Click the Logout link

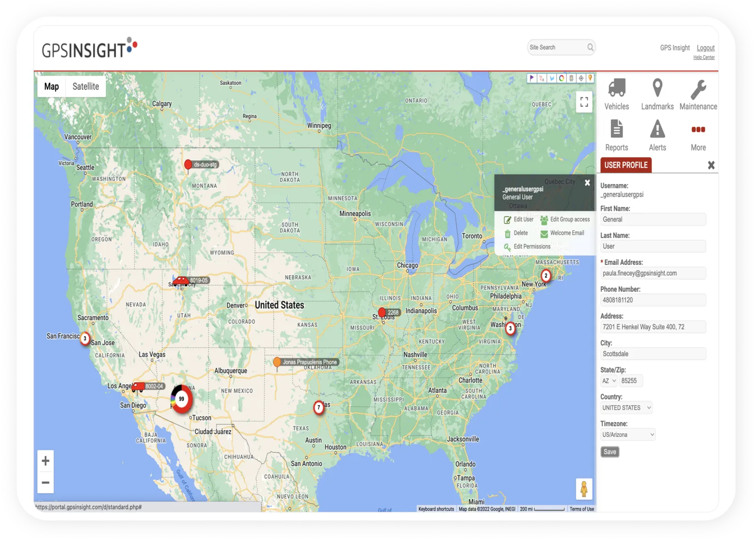coord(705,48)
